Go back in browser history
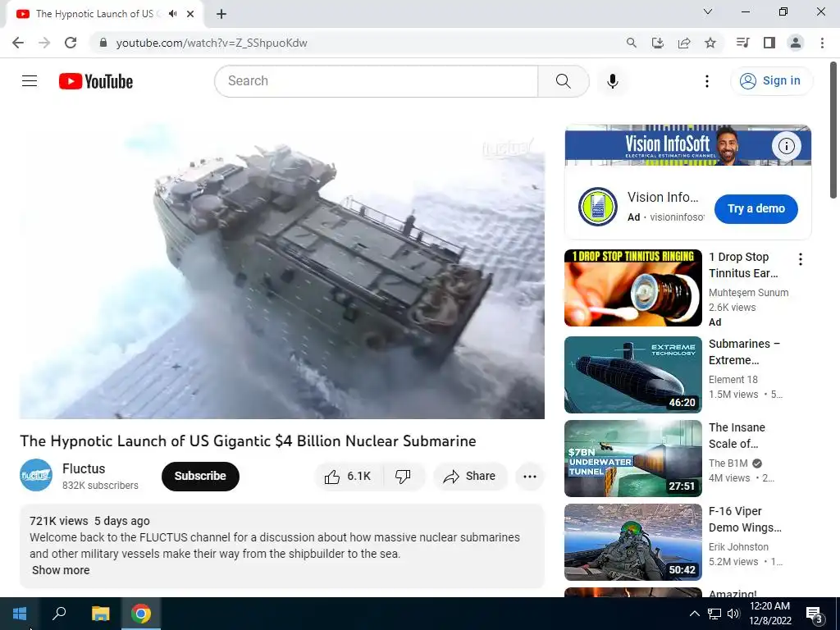The image size is (840, 630). pyautogui.click(x=18, y=43)
